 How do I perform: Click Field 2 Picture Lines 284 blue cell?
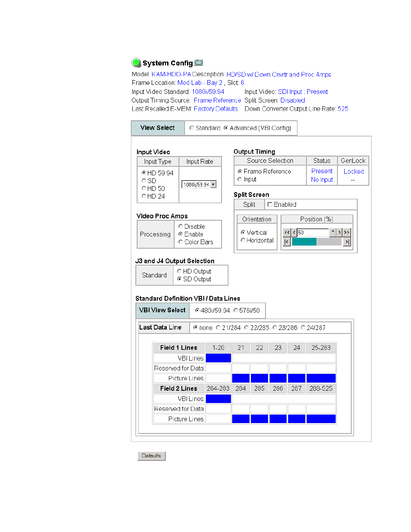coord(241,419)
